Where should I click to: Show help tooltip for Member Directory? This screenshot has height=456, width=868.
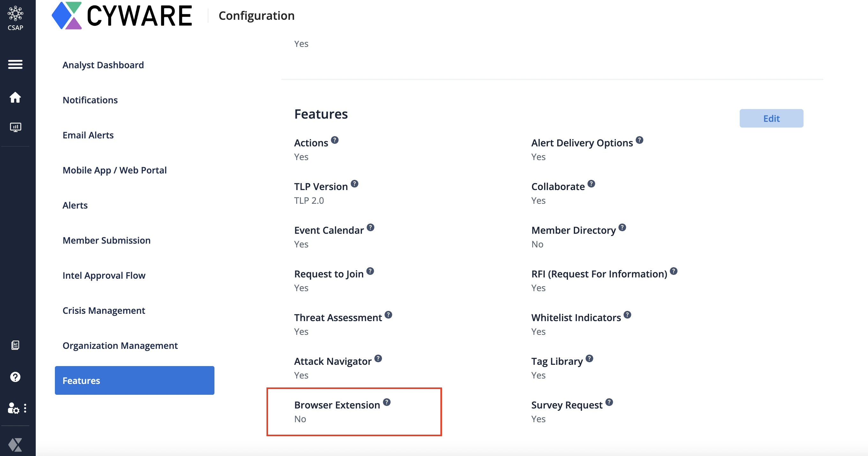click(x=622, y=228)
